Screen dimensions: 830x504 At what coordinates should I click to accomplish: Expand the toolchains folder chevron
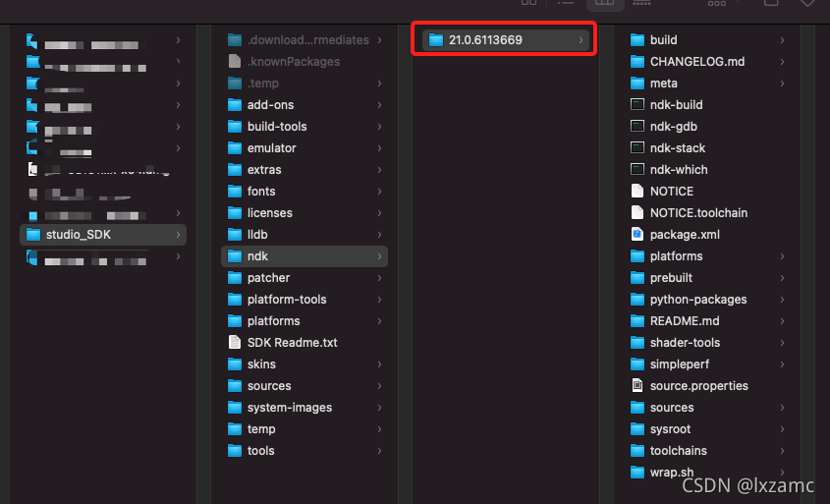tap(782, 451)
